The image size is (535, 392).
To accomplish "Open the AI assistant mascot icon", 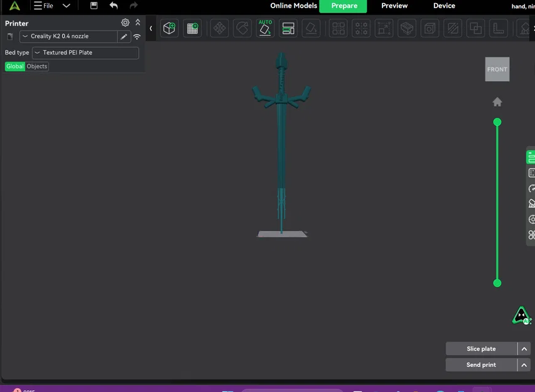I will [x=522, y=315].
